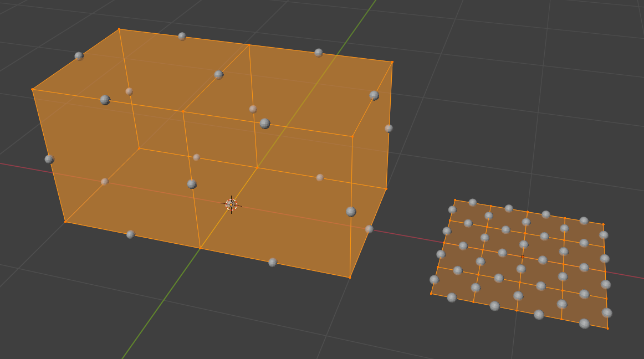Pick middle vertex on box's top front edge
The width and height of the screenshot is (644, 359).
pos(183,111)
